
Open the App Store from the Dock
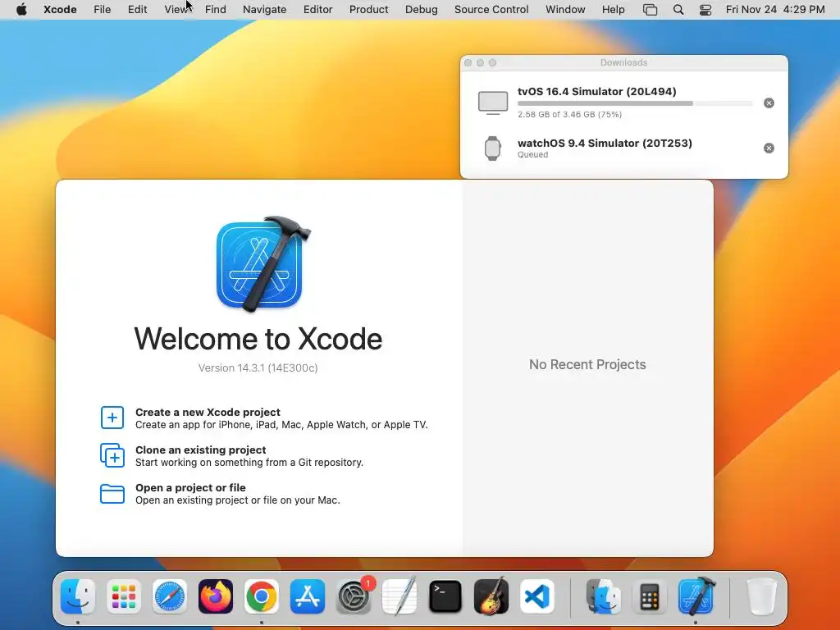click(x=308, y=596)
